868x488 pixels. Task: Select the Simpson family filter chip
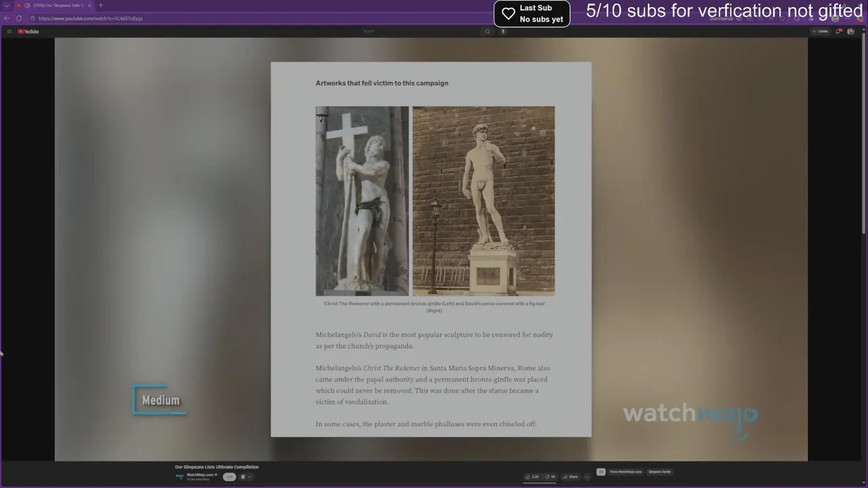tap(660, 472)
